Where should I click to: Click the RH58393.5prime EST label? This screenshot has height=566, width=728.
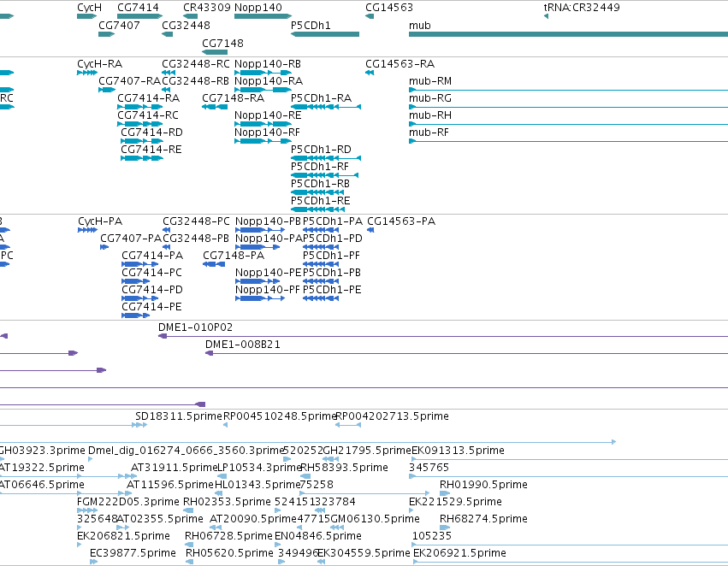coord(344,469)
